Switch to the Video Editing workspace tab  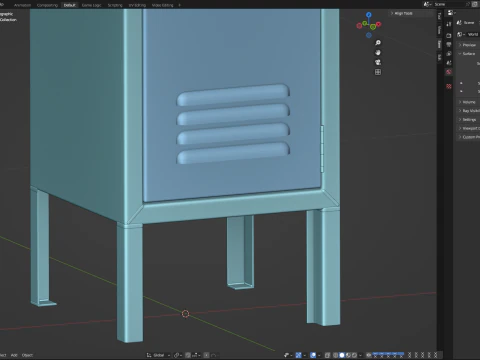(x=162, y=5)
